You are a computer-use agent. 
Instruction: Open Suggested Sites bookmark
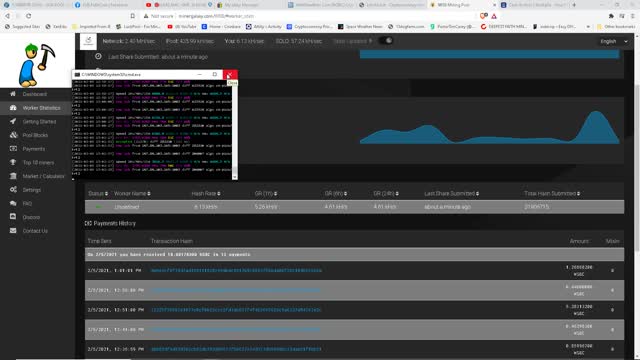[x=22, y=27]
